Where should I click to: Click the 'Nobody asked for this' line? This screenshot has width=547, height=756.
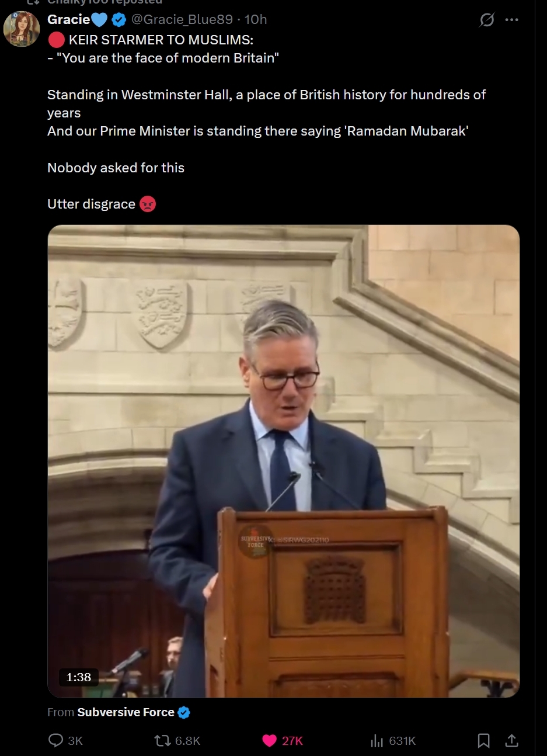click(x=116, y=168)
